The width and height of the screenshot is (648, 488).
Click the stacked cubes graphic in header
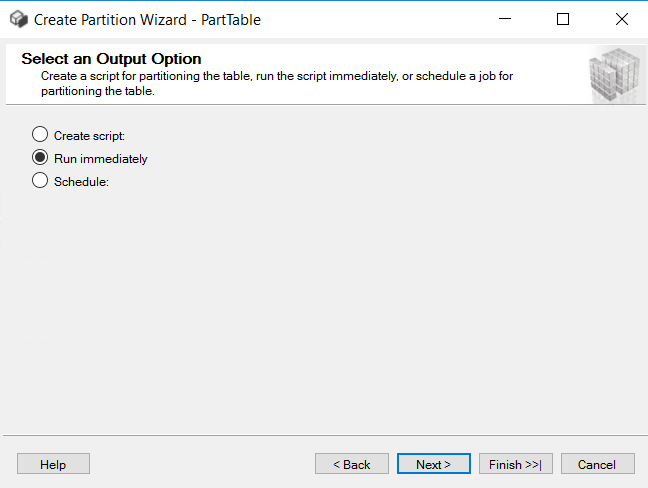click(x=615, y=75)
